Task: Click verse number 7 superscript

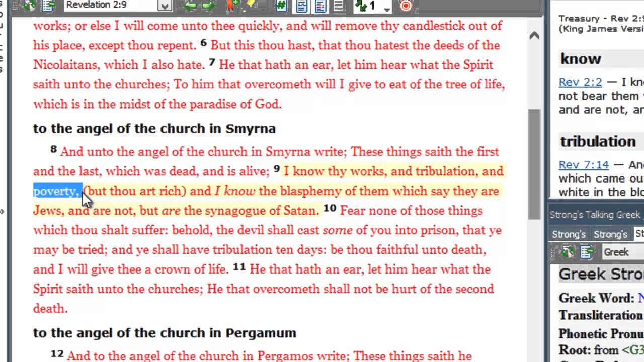Action: 212,62
